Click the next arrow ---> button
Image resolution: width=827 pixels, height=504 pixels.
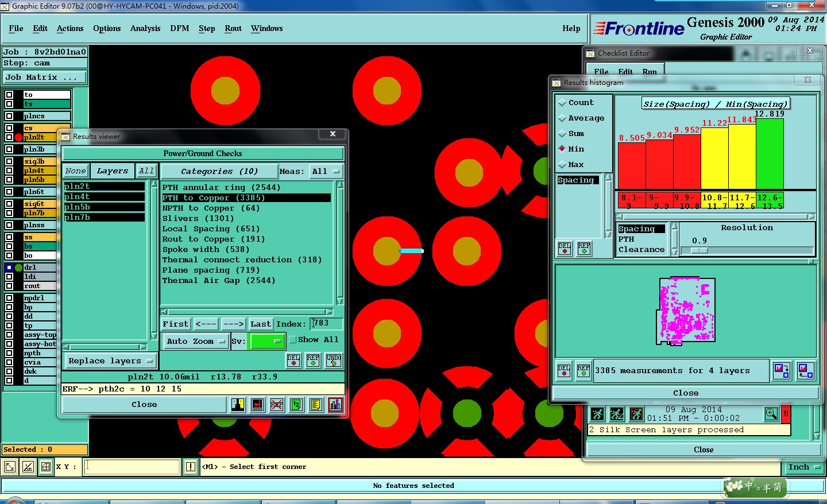point(233,324)
